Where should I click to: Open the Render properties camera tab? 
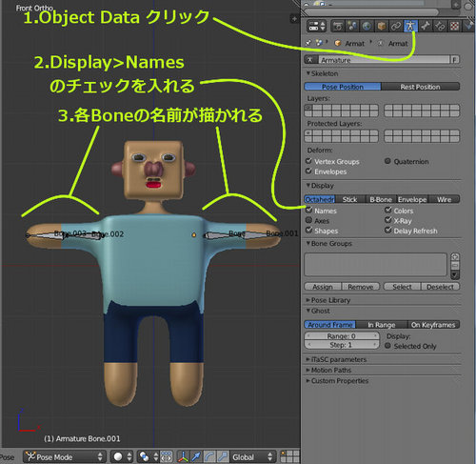[x=338, y=27]
